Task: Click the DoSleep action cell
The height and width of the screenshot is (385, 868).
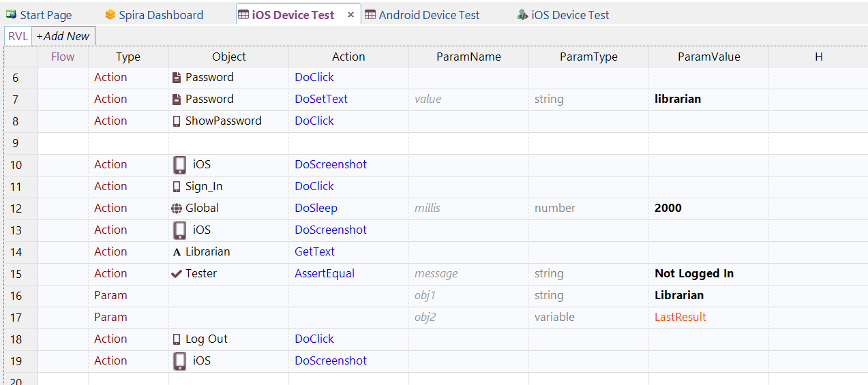Action: [x=348, y=209]
